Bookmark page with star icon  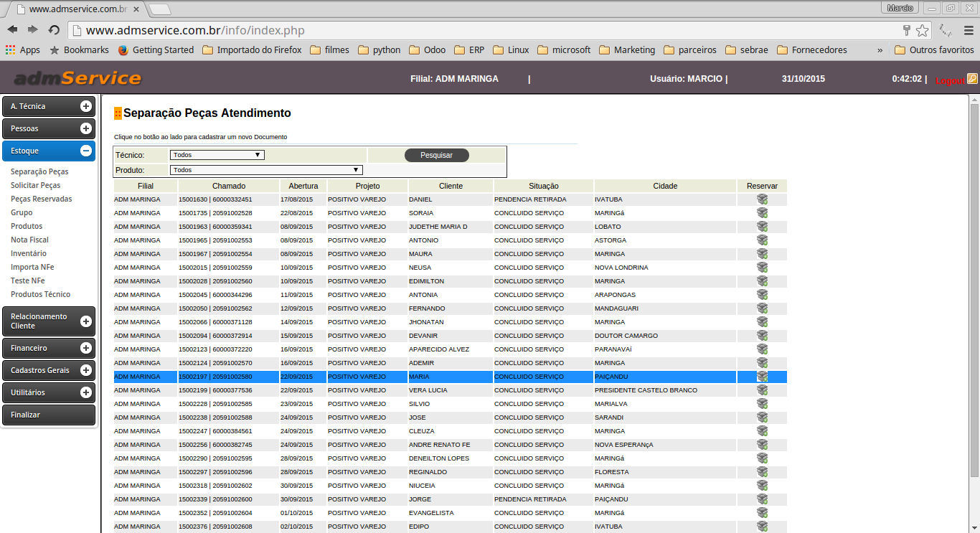(922, 30)
